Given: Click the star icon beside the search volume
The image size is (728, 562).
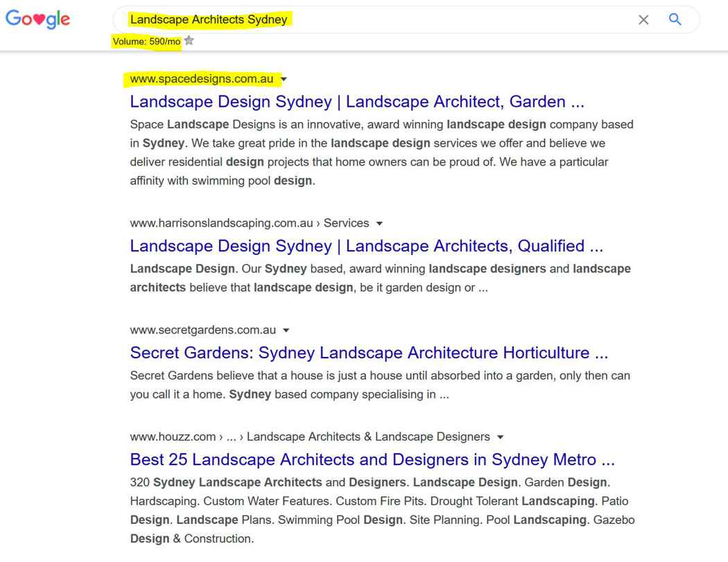Looking at the screenshot, I should point(188,39).
